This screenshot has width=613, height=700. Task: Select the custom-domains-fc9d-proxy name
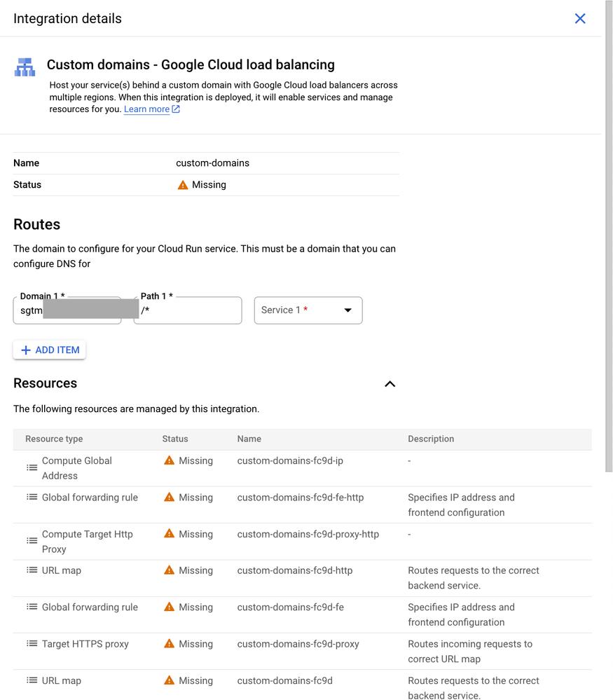click(298, 644)
